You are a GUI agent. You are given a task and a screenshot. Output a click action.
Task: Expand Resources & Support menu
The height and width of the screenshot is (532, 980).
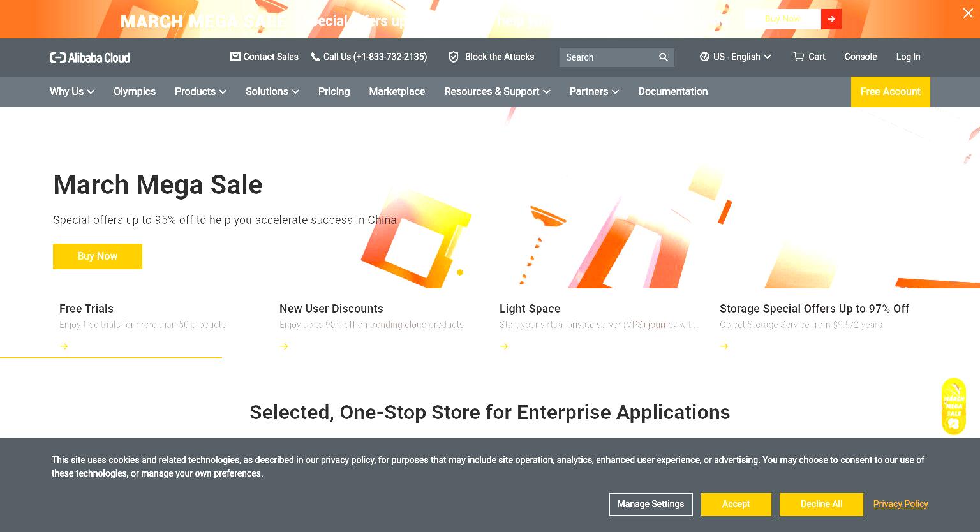pyautogui.click(x=497, y=92)
